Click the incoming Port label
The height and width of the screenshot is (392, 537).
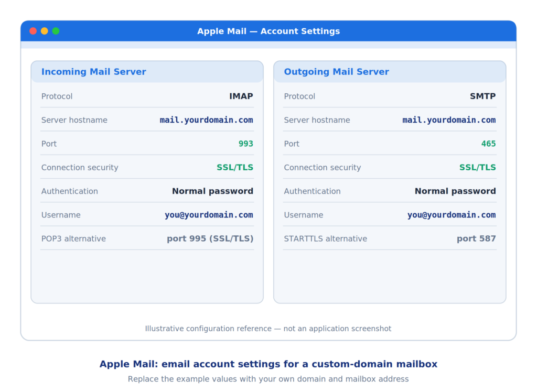49,144
